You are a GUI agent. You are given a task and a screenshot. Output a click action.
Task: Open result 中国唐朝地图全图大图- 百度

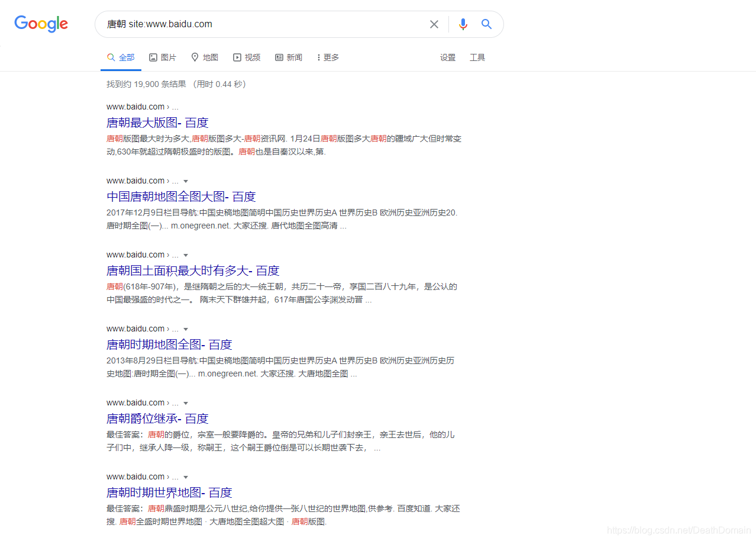[181, 197]
